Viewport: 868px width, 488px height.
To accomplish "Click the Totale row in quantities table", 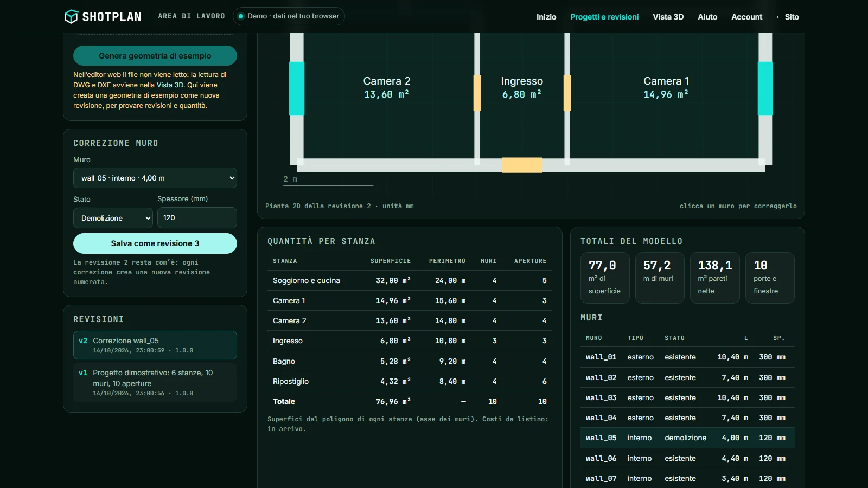I will click(410, 401).
